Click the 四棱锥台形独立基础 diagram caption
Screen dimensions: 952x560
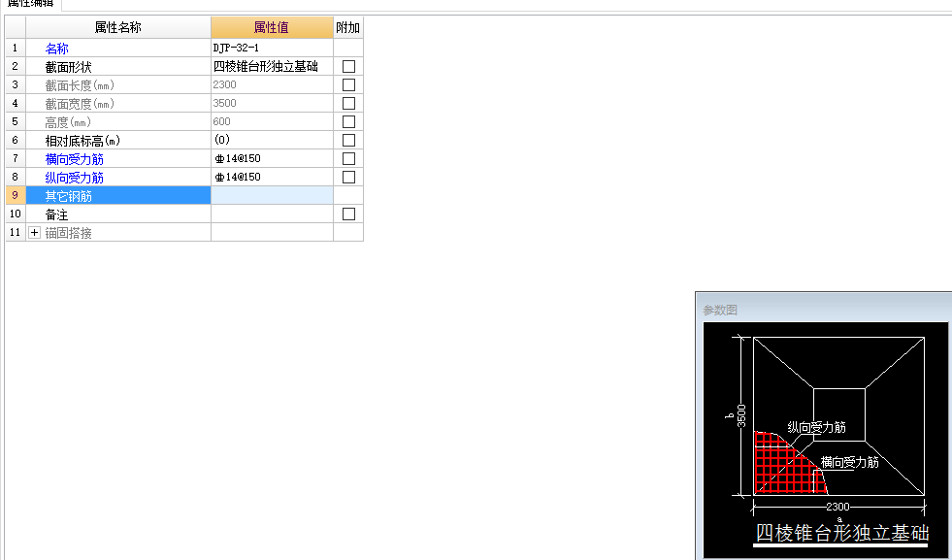point(842,533)
